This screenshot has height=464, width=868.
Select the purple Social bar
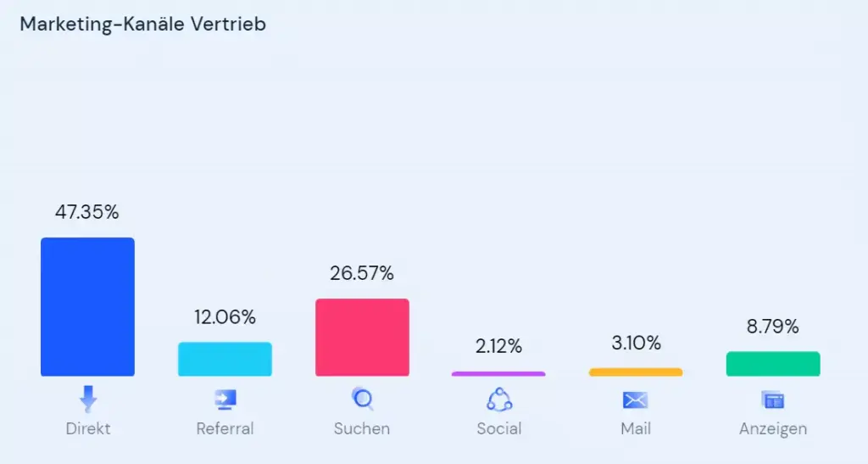point(498,373)
